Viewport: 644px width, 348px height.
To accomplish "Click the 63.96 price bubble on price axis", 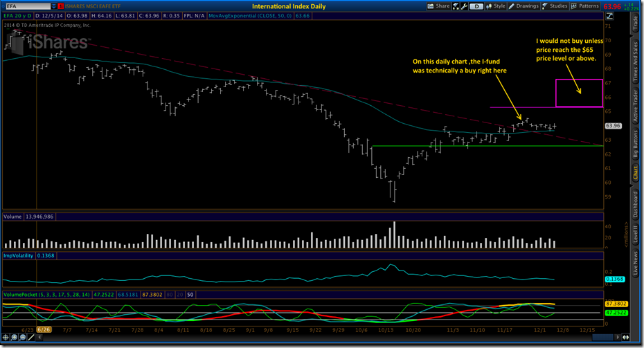I will point(613,126).
